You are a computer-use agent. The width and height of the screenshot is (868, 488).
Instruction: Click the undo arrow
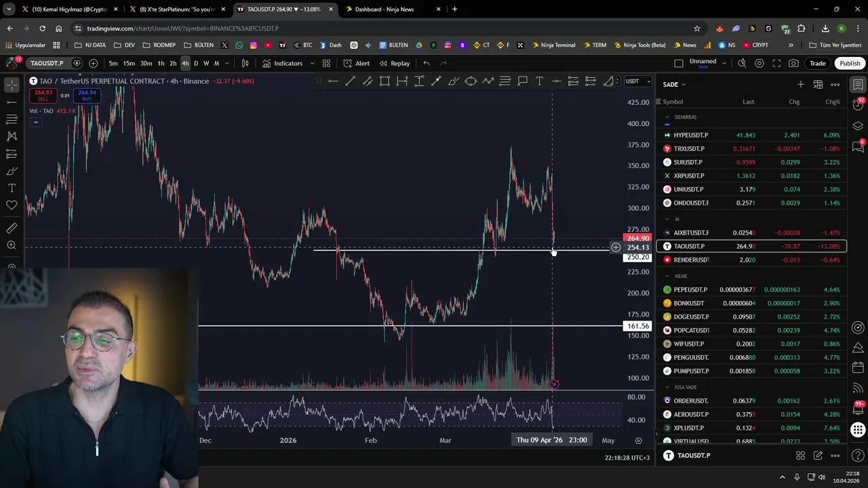coord(427,63)
